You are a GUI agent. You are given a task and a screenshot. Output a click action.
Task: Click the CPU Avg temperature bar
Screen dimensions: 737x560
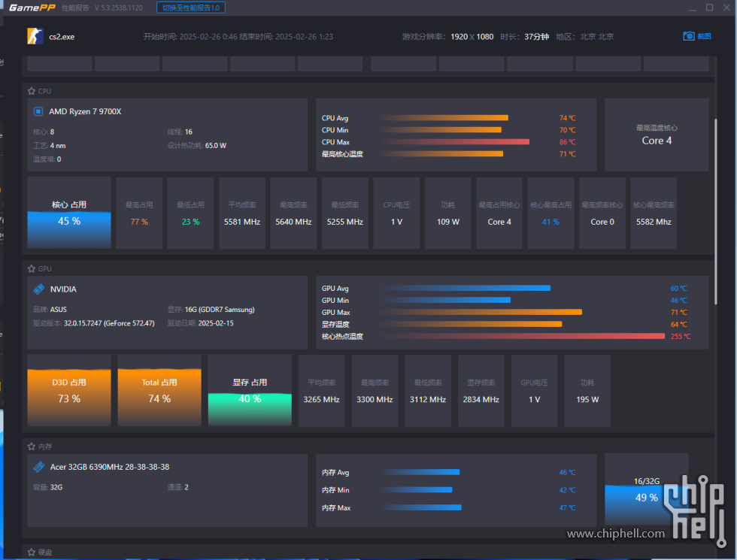[444, 118]
